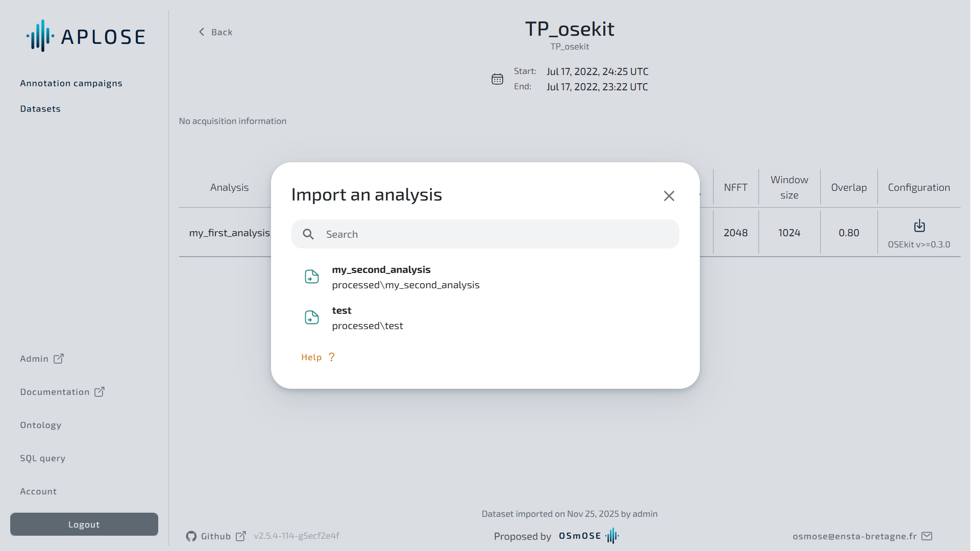Click the calendar icon near Start date
Image resolution: width=980 pixels, height=551 pixels.
pos(497,79)
